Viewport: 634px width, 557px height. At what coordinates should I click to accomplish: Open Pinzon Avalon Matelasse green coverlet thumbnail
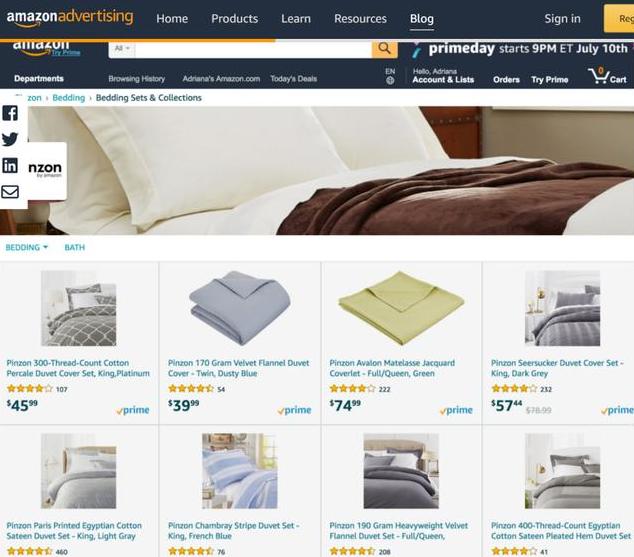(x=401, y=308)
